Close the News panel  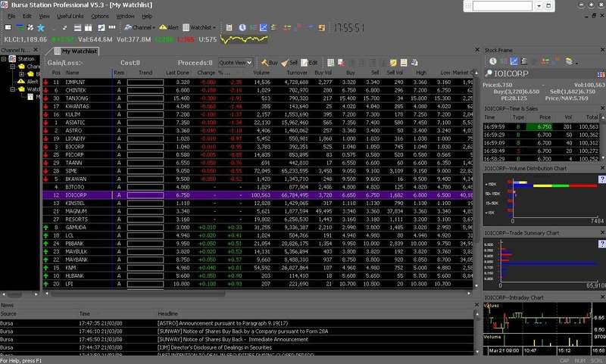click(x=476, y=304)
